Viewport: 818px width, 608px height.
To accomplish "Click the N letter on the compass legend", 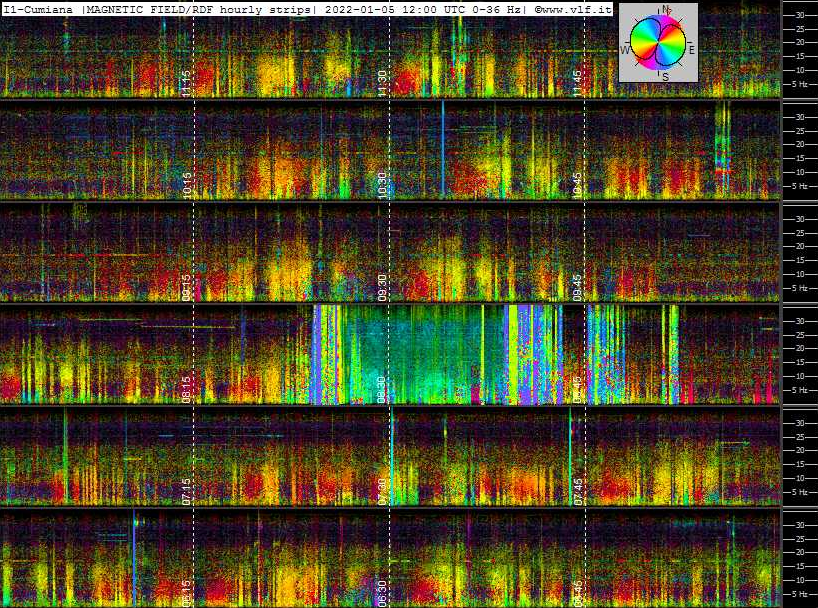I will tap(665, 8).
